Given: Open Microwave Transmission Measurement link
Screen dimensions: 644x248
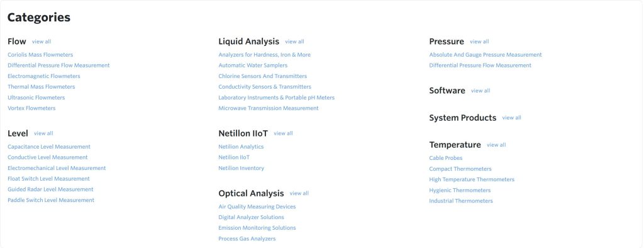Looking at the screenshot, I should pyautogui.click(x=269, y=108).
